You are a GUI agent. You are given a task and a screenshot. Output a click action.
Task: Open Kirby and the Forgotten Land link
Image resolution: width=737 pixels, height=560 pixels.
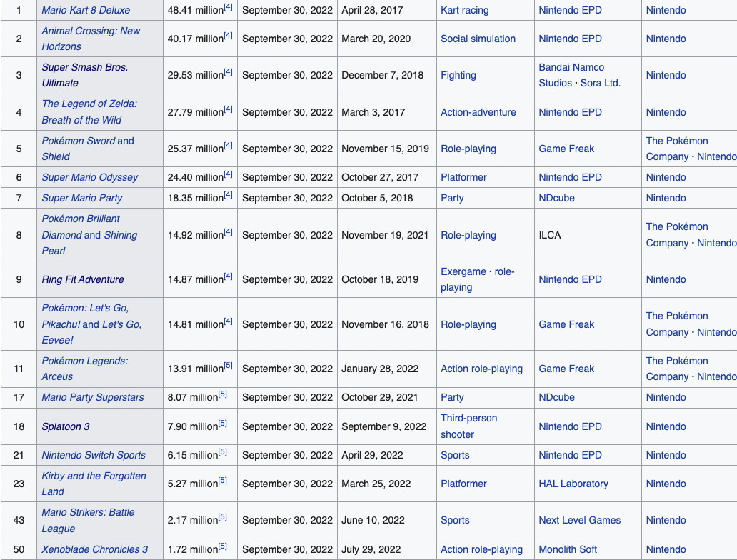94,484
